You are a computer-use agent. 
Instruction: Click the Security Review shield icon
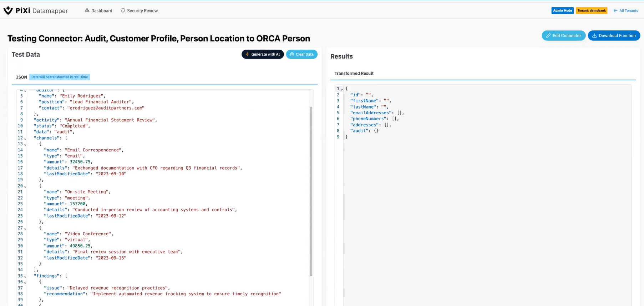coord(123,11)
